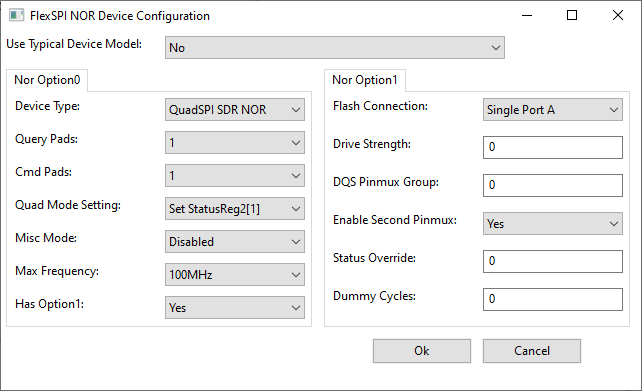This screenshot has height=391, width=642.
Task: Minimize the FlexSPI configuration window
Action: point(527,16)
